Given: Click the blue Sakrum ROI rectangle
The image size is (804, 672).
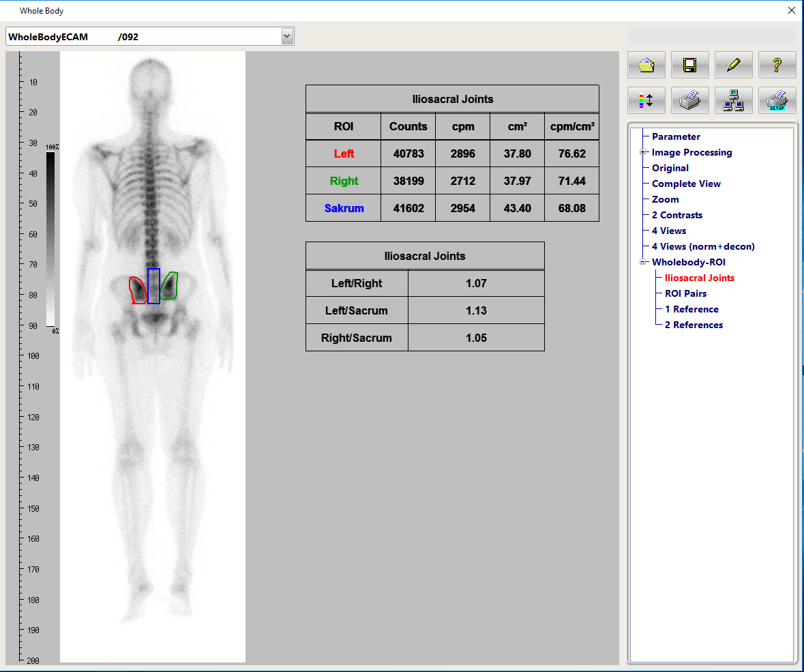Looking at the screenshot, I should (x=154, y=286).
